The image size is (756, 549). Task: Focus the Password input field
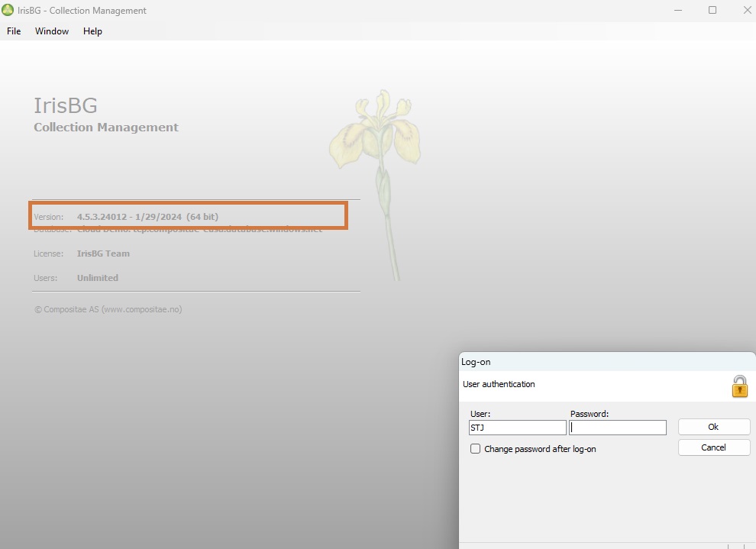(618, 428)
